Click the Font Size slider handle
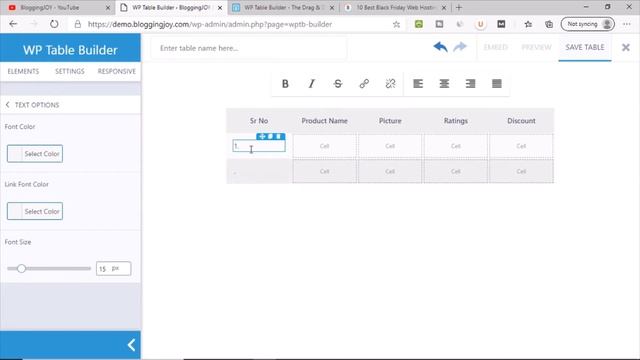This screenshot has height=360, width=640. (21, 268)
